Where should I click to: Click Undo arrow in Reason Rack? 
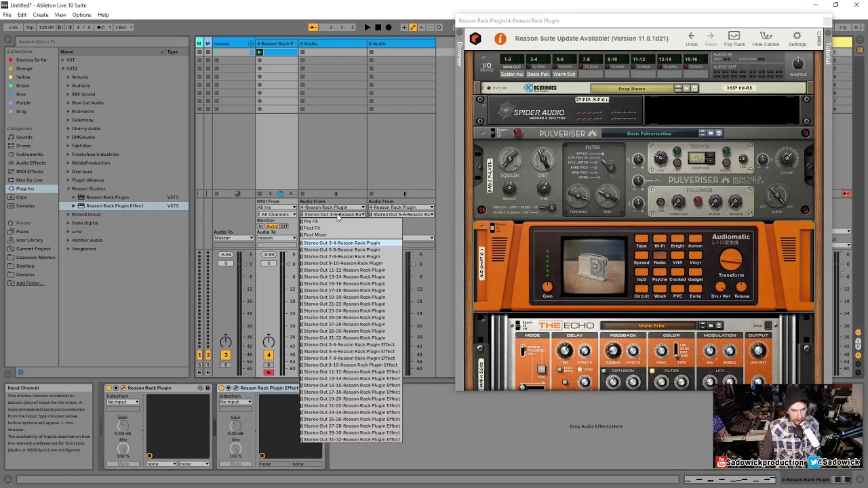click(691, 39)
